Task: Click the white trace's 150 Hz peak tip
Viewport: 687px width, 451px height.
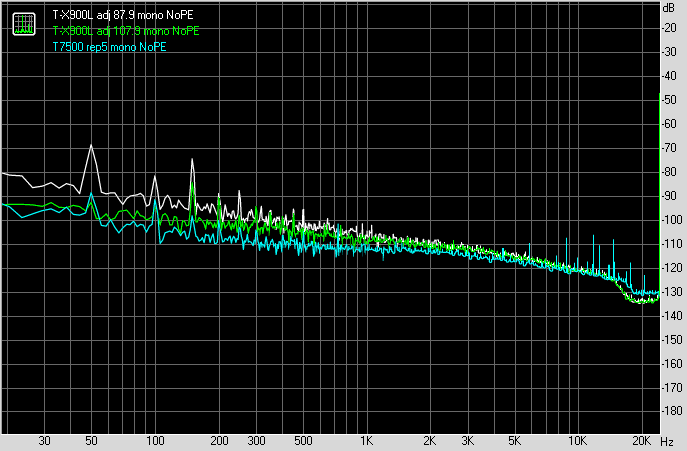Action: tap(192, 159)
